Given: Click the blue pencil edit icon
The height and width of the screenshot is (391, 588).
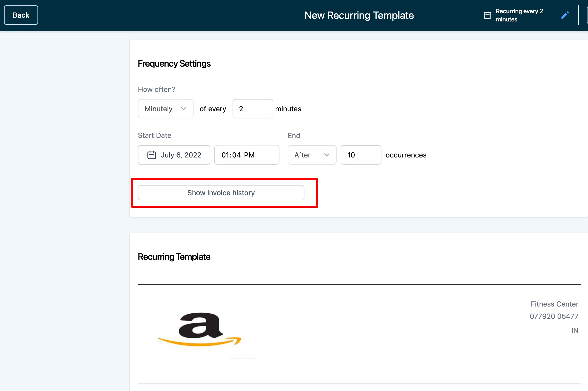Looking at the screenshot, I should (565, 15).
